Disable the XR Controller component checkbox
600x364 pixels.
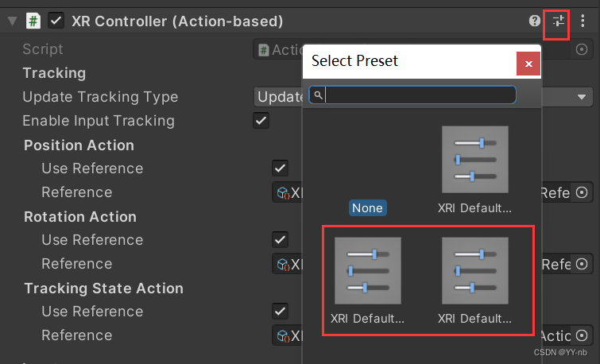click(56, 21)
